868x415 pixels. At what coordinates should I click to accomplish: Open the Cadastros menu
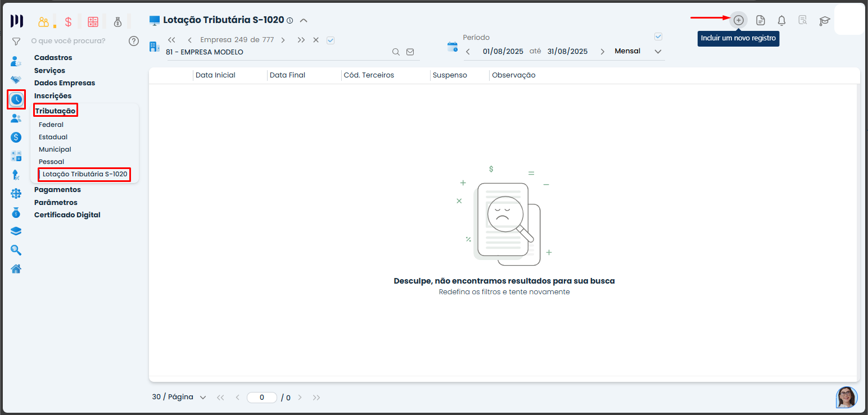click(53, 57)
